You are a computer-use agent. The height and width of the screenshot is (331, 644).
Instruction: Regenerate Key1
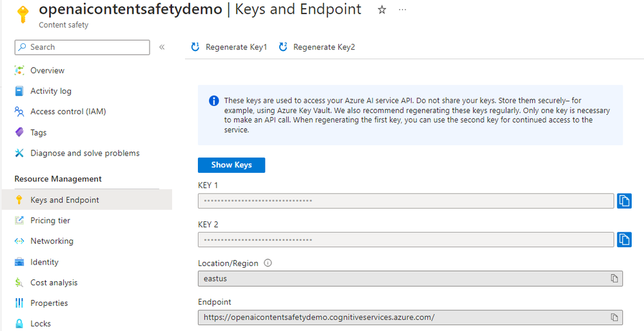click(x=229, y=47)
